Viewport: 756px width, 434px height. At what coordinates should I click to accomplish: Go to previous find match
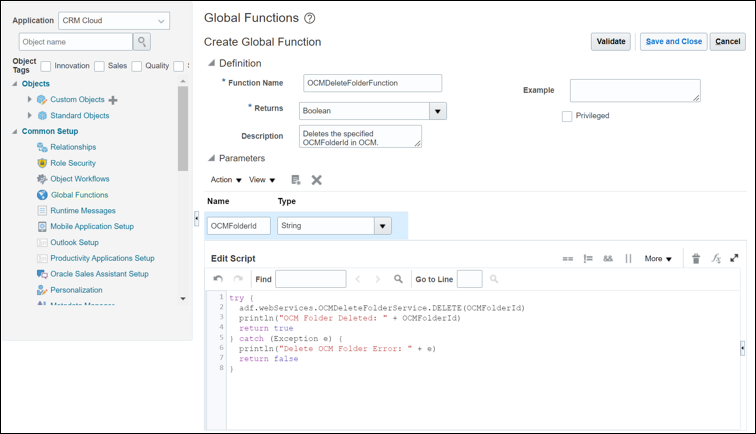click(x=358, y=279)
